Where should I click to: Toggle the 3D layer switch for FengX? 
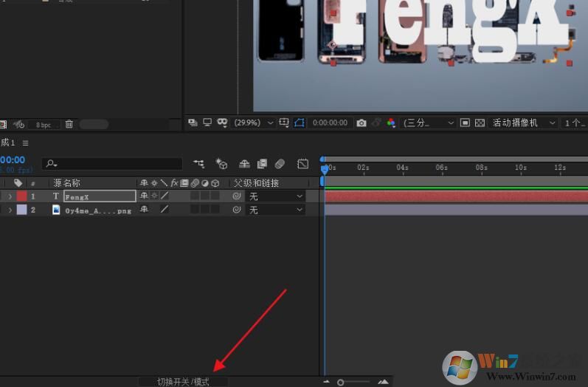pos(215,196)
